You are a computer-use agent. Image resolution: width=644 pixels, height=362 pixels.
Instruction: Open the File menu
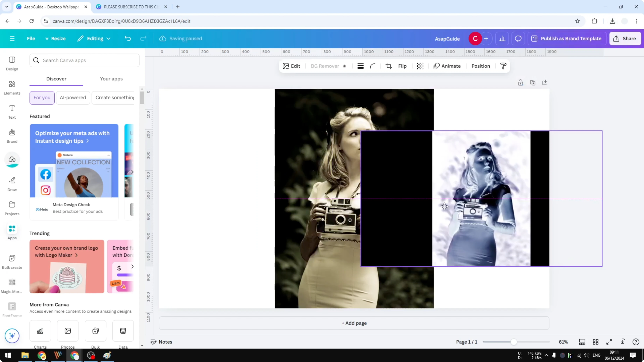point(31,38)
